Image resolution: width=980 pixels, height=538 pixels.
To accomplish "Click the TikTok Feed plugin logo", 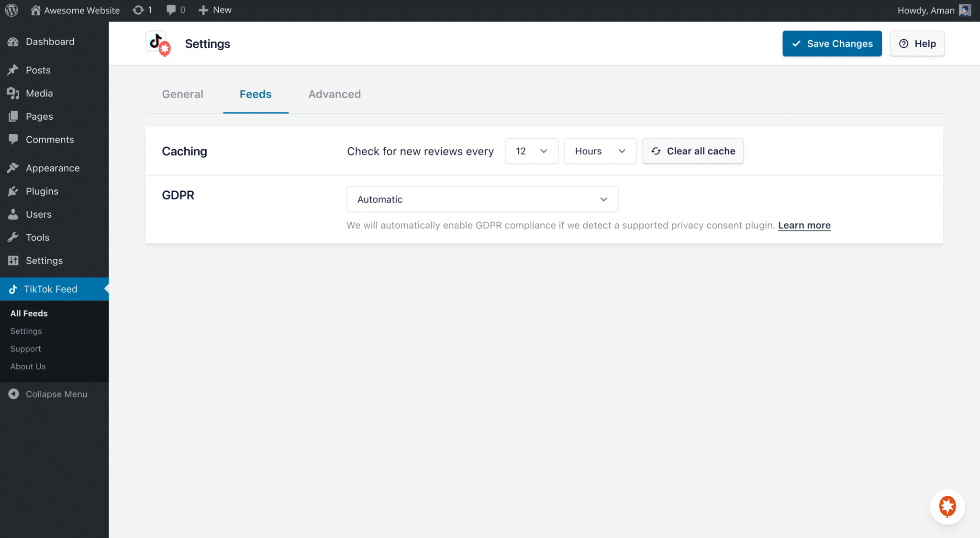I will click(x=158, y=44).
